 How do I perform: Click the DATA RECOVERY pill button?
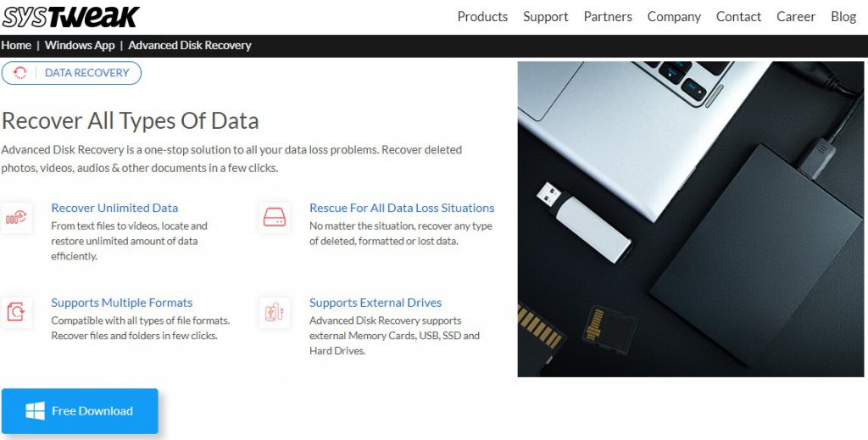point(71,73)
